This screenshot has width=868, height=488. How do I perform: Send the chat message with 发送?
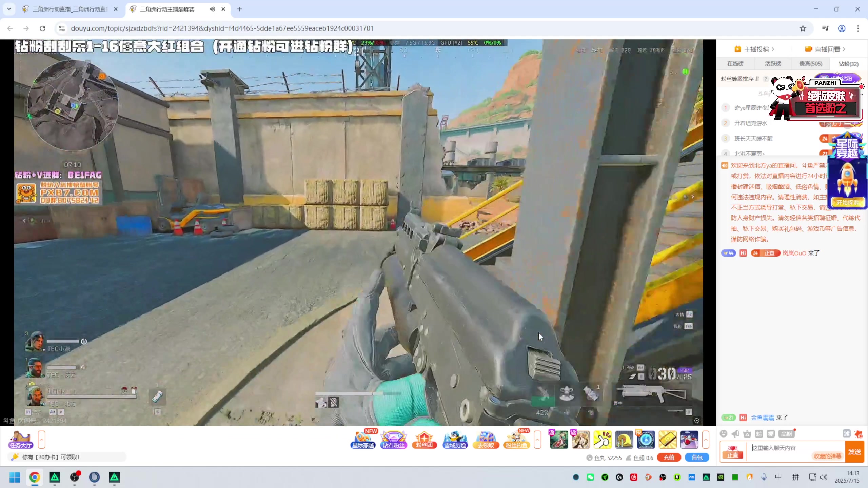tap(854, 452)
